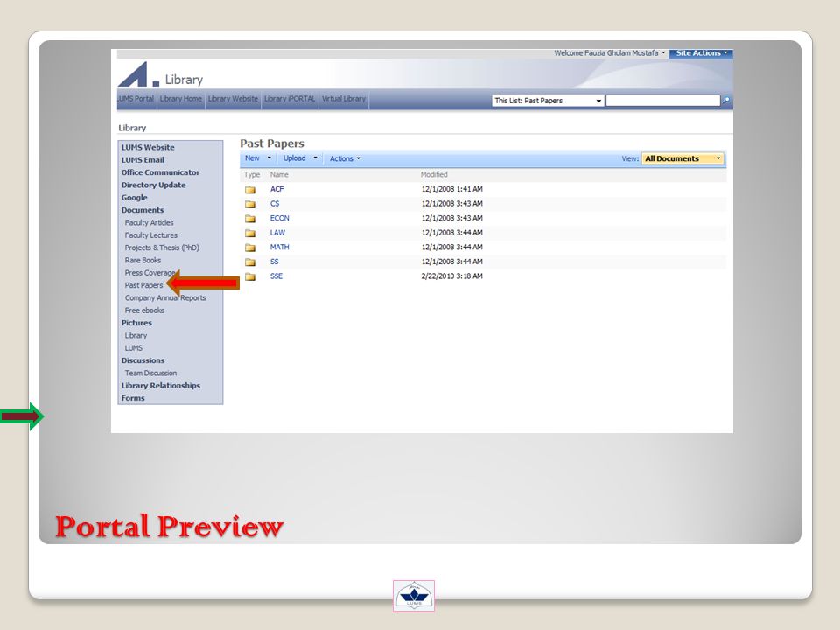Image resolution: width=840 pixels, height=630 pixels.
Task: Open the Welcome Fauzia Ghulam Mustafa menu
Action: click(x=610, y=53)
